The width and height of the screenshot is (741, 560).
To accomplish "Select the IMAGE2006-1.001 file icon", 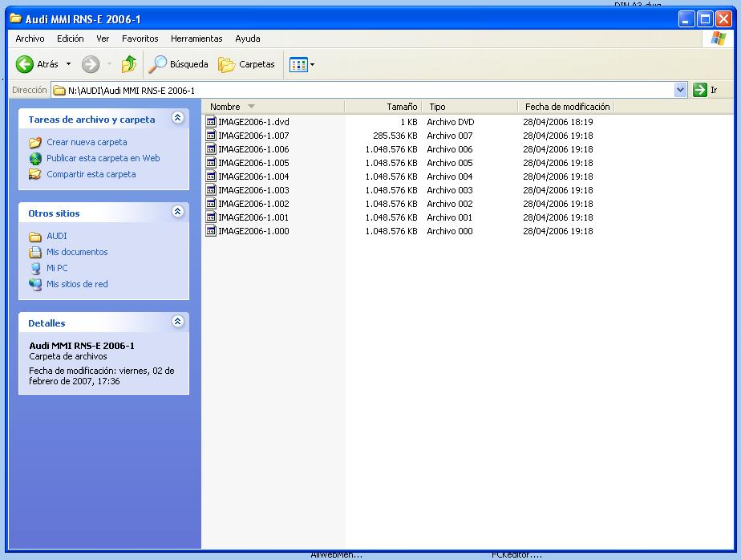I will tap(211, 217).
